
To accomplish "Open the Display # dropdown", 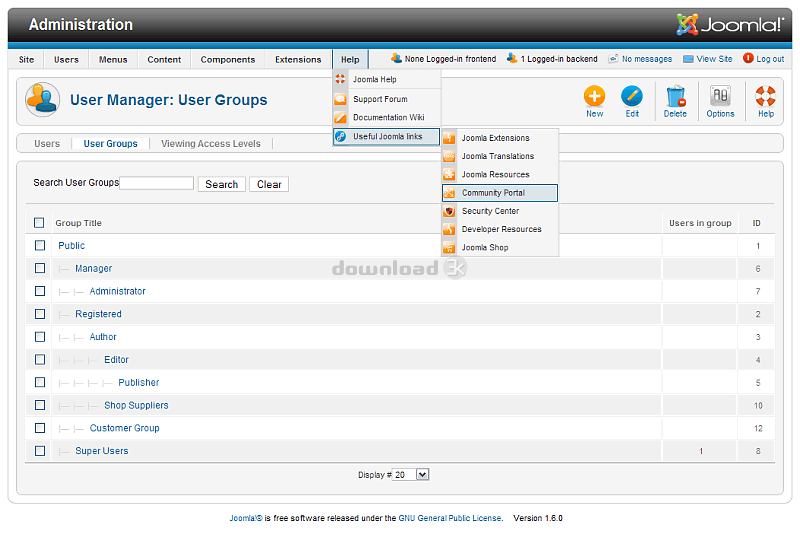I will [x=411, y=475].
